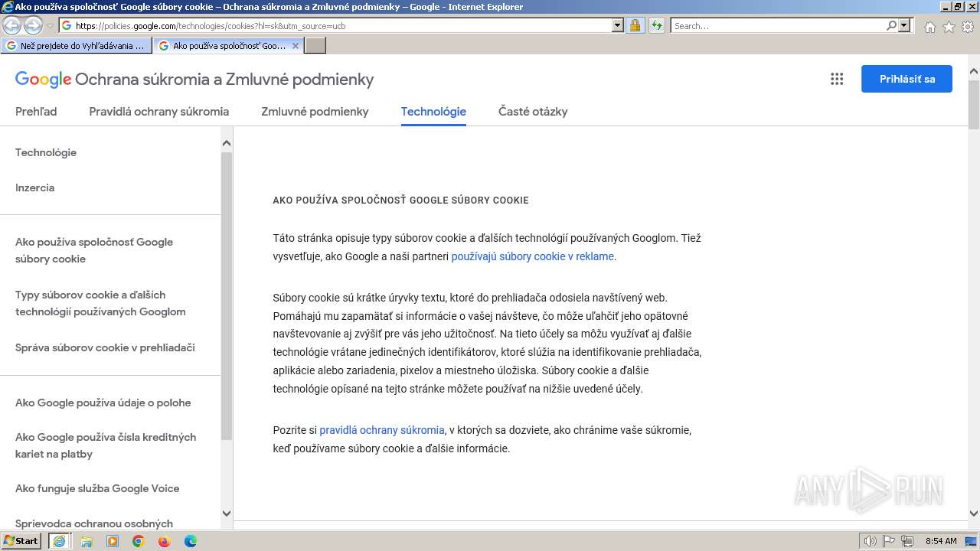Click the sidebar scrollbar thumb
Screen dimensions: 980x551
pyautogui.click(x=227, y=296)
